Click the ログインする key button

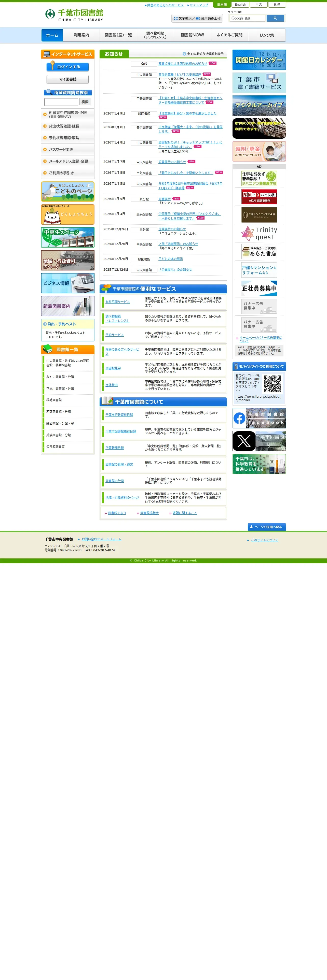coord(67,67)
